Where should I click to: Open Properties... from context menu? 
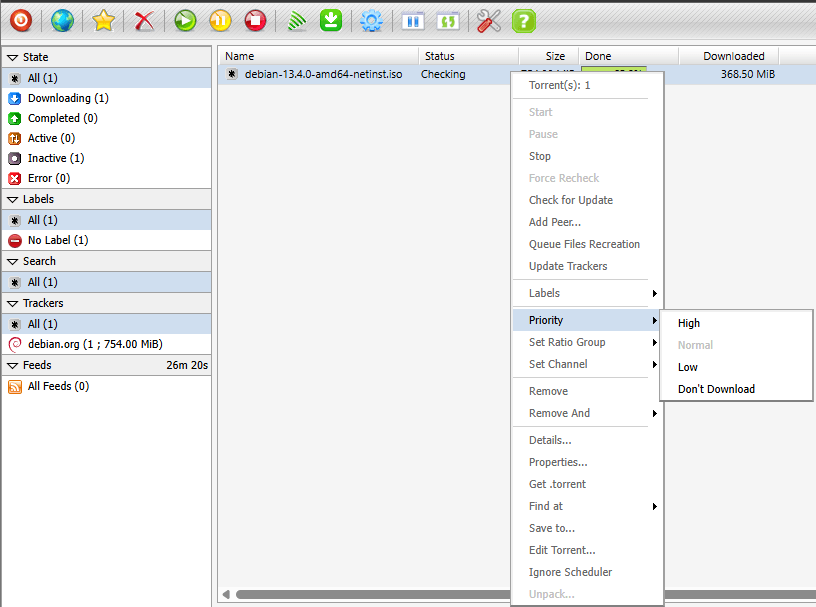[587, 462]
